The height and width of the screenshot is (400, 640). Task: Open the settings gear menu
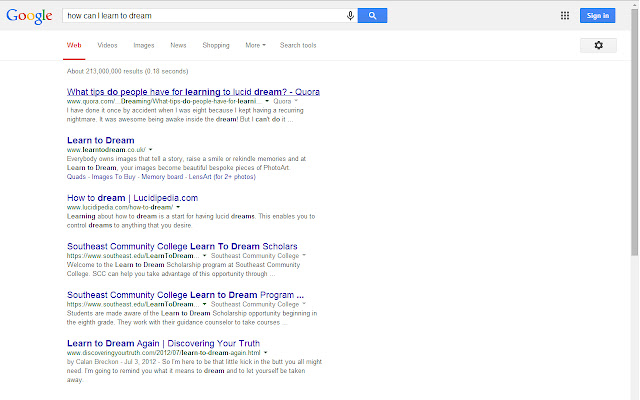point(598,45)
